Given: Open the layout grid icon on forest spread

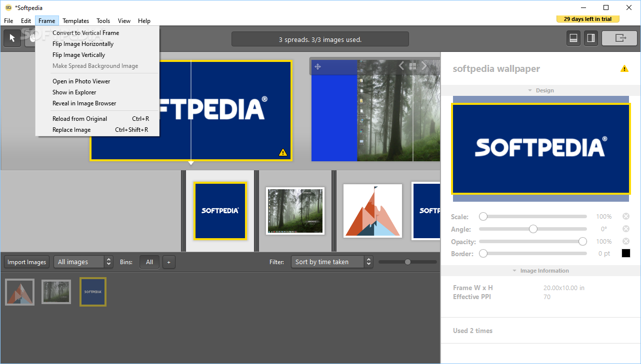Looking at the screenshot, I should coord(413,66).
